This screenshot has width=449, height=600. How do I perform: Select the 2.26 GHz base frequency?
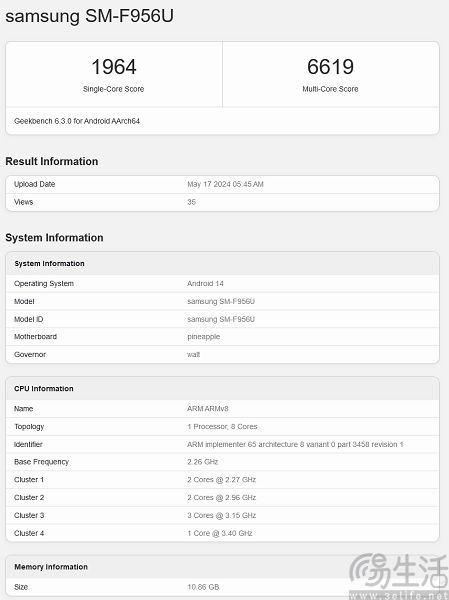point(202,462)
